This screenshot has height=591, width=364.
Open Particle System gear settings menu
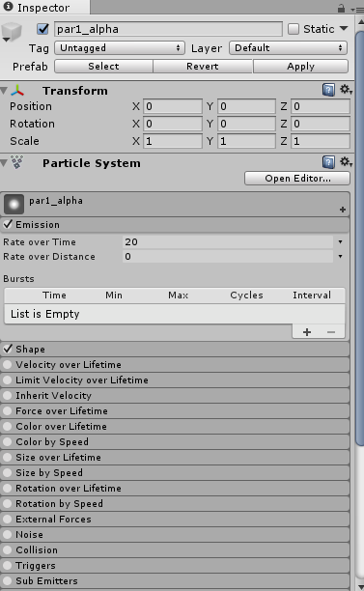[346, 162]
